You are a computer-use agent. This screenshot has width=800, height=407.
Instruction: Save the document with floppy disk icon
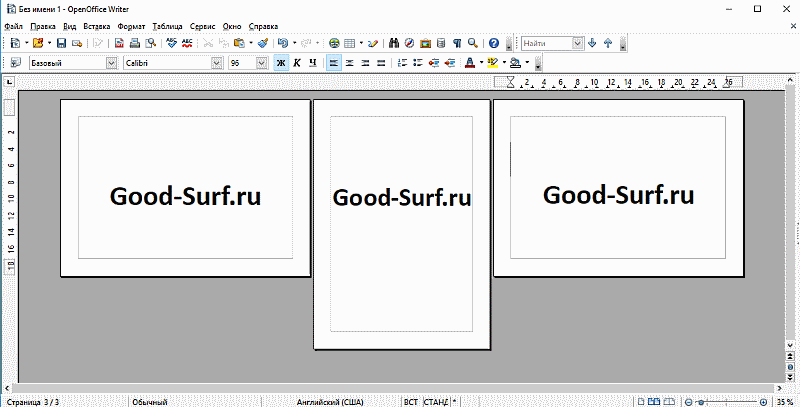pyautogui.click(x=62, y=43)
